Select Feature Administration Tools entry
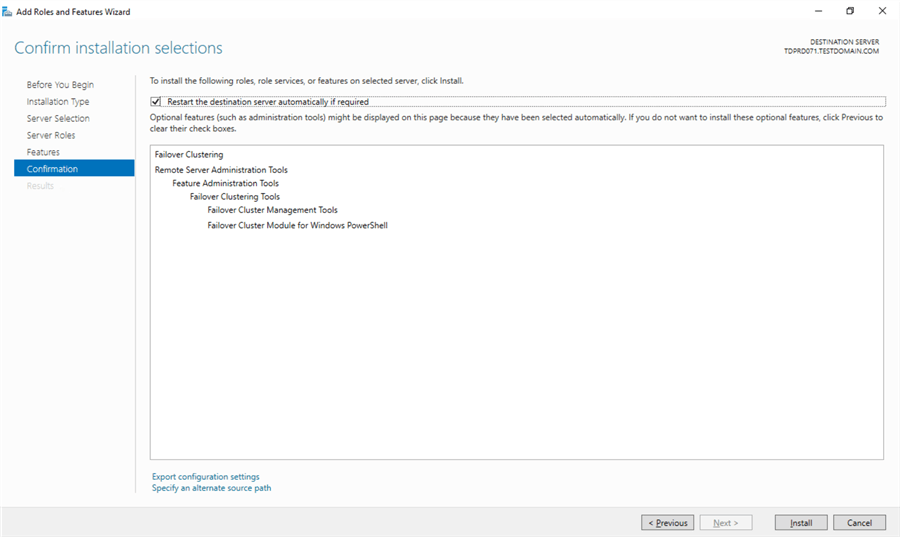Viewport: 900px width, 537px height. pyautogui.click(x=226, y=183)
